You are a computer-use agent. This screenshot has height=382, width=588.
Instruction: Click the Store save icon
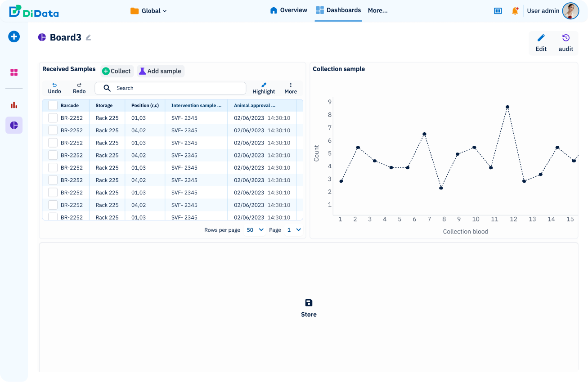309,303
